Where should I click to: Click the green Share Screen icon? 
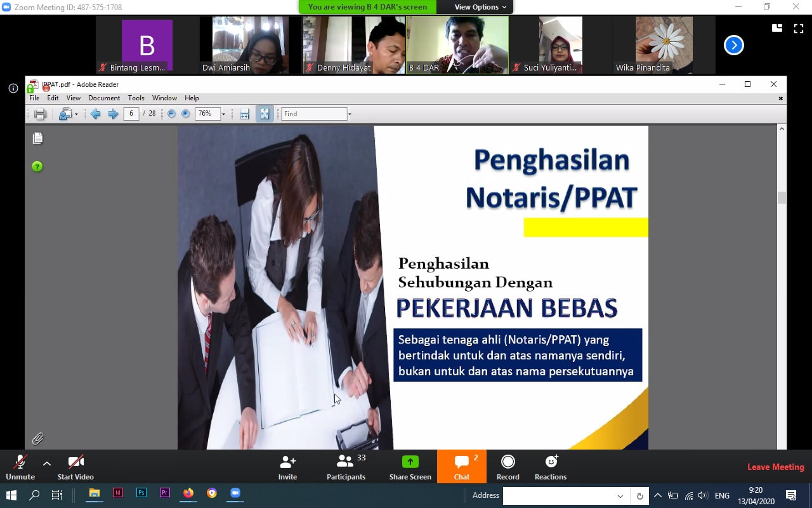click(410, 462)
